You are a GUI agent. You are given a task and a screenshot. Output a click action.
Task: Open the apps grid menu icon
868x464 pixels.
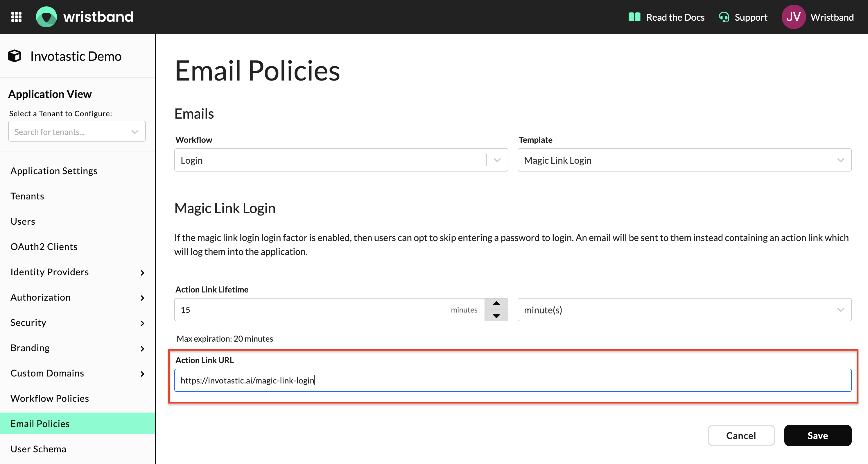pos(16,17)
